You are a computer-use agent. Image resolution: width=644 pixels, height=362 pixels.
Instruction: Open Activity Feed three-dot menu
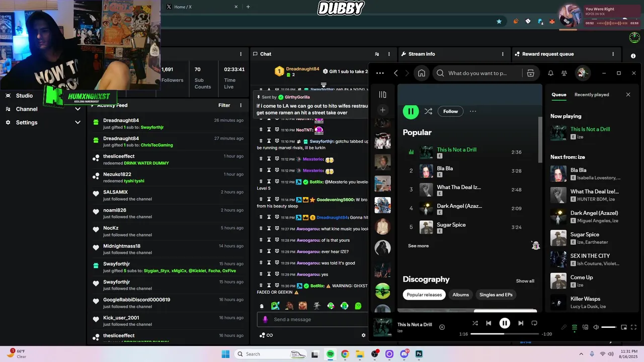point(240,105)
